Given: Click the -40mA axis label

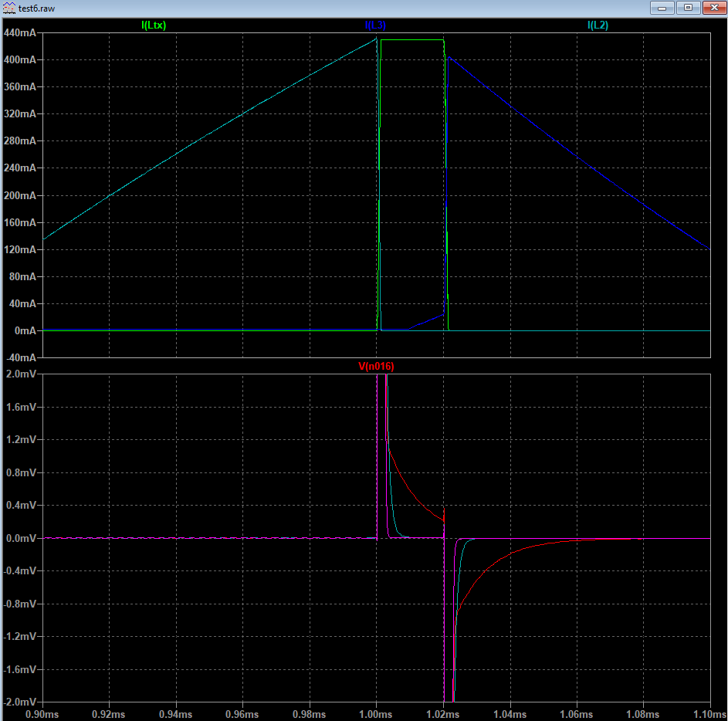Looking at the screenshot, I should pyautogui.click(x=21, y=357).
